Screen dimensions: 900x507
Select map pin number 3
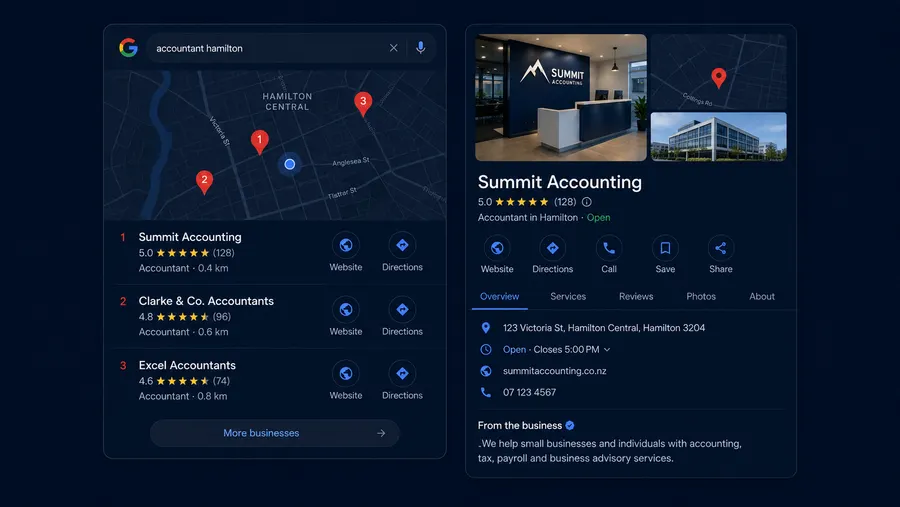pyautogui.click(x=363, y=103)
